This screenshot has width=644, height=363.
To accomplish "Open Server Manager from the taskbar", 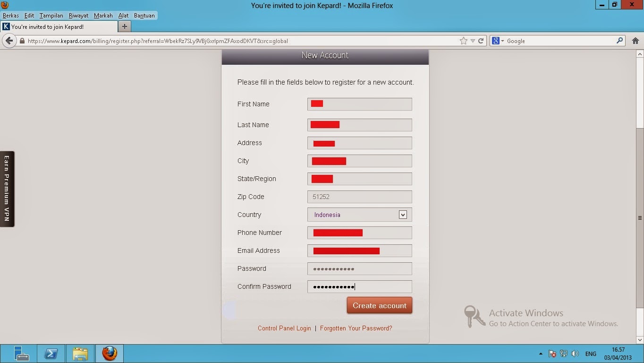I will pyautogui.click(x=22, y=353).
